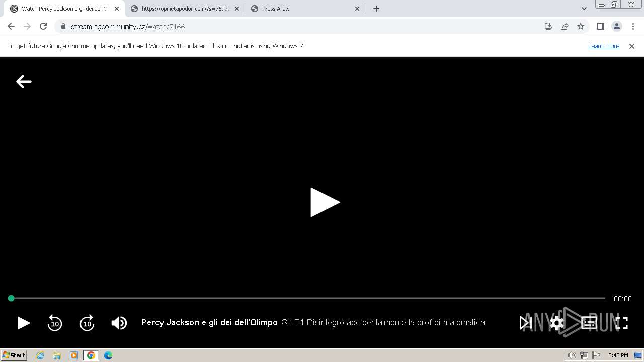Image resolution: width=644 pixels, height=362 pixels.
Task: Launch Internet Explorer from taskbar
Action: [40, 355]
